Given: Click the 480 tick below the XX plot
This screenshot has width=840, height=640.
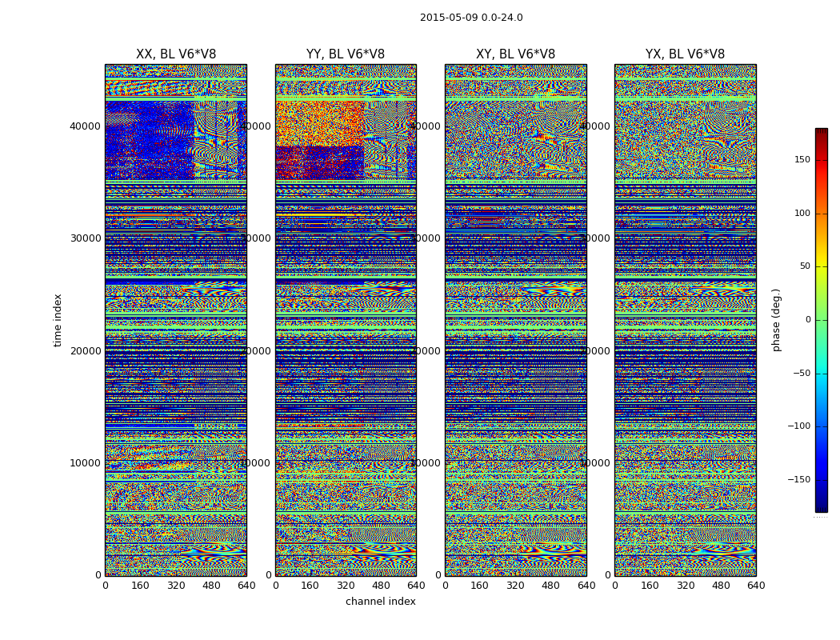Looking at the screenshot, I should click(x=211, y=586).
